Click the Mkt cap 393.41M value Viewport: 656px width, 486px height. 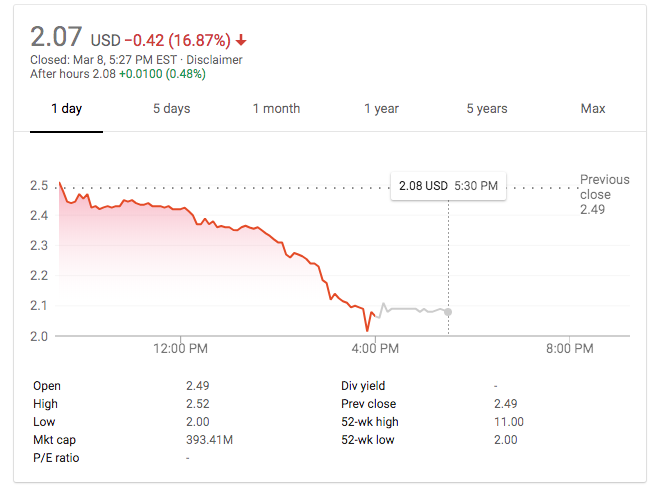[x=209, y=440]
